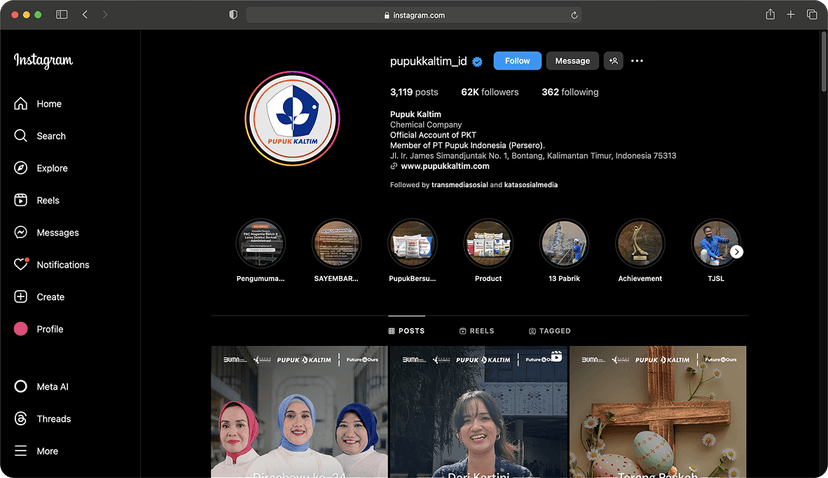Reload the page
828x478 pixels.
tap(574, 15)
